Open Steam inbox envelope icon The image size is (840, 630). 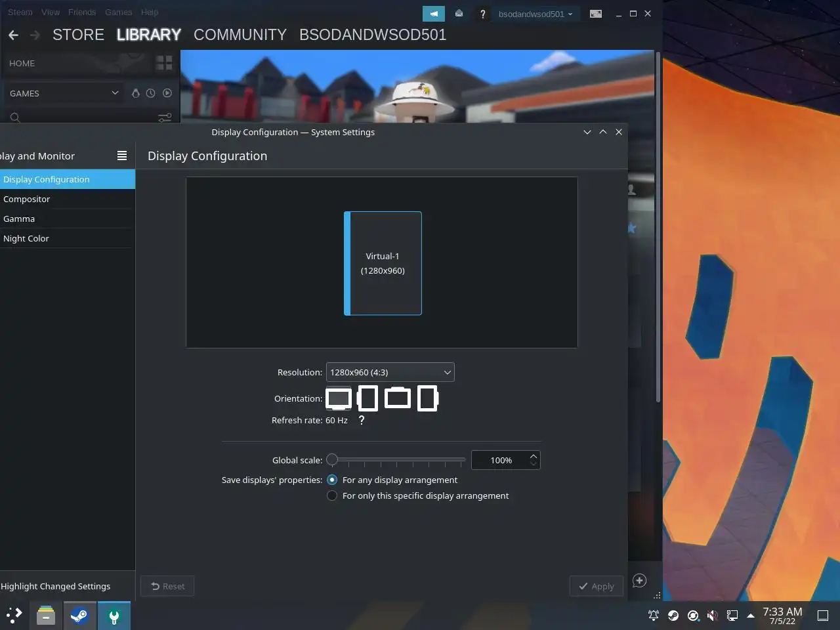[459, 14]
